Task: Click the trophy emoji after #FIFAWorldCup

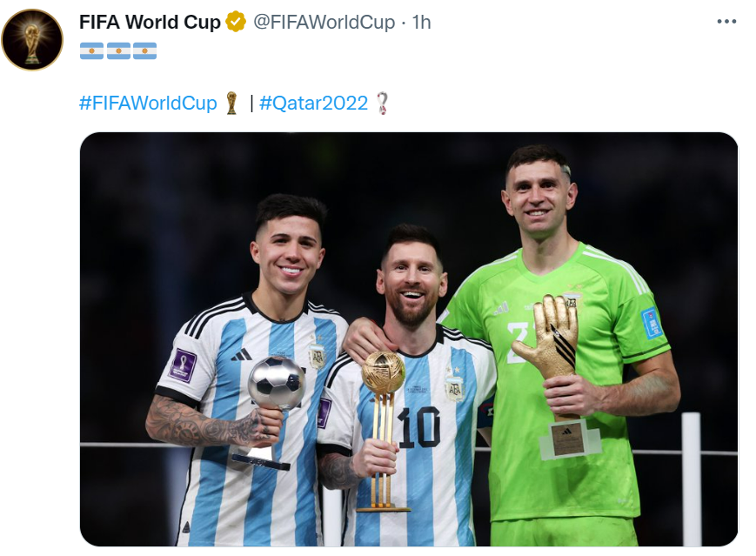Action: point(232,103)
